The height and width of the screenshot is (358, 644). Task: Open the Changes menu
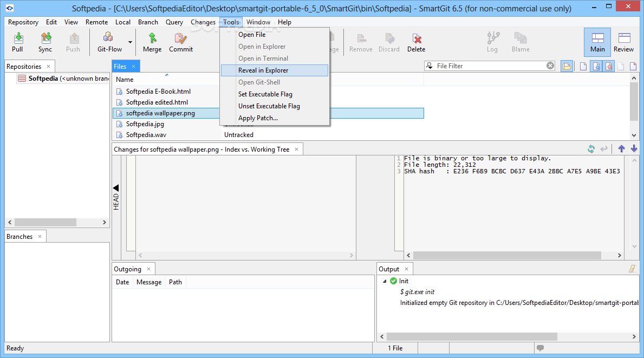coord(203,22)
